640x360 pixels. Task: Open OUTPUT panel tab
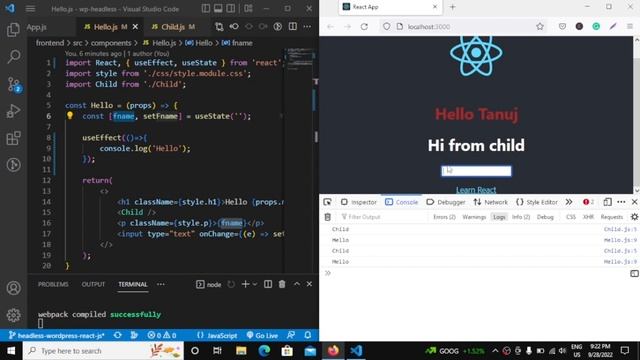[93, 284]
